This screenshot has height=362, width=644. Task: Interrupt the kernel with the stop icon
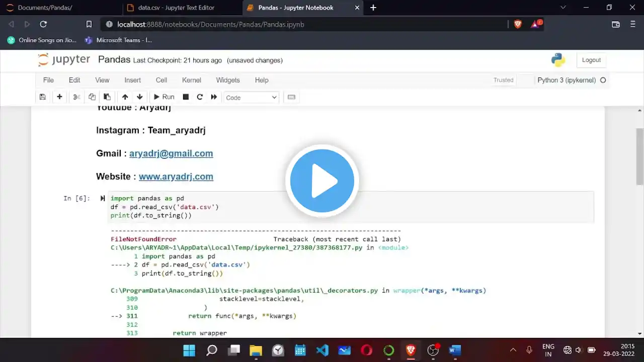186,97
